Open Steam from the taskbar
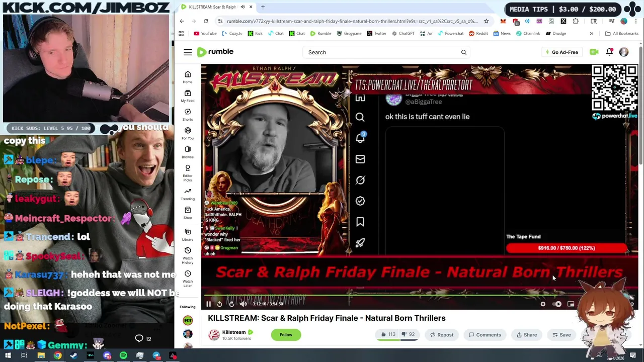Screen dimensions: 644x362 click(x=74, y=355)
